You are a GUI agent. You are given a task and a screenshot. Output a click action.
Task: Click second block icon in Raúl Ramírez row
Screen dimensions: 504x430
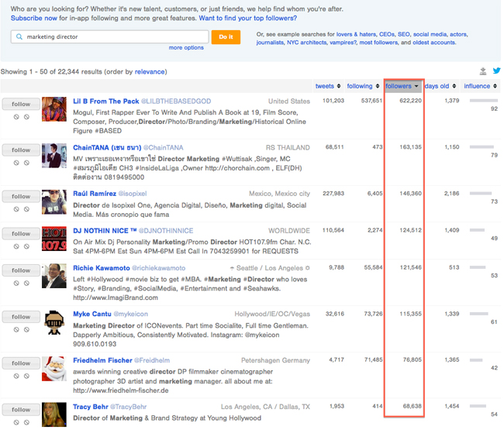[x=26, y=209]
